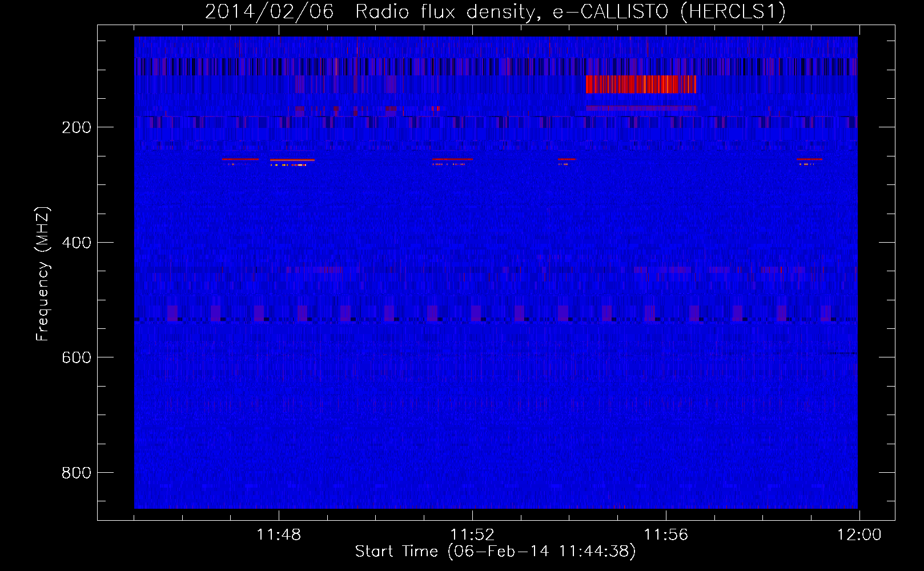Click the orange-red emission streak just after 11:48
Image resolution: width=924 pixels, height=571 pixels.
pos(292,160)
